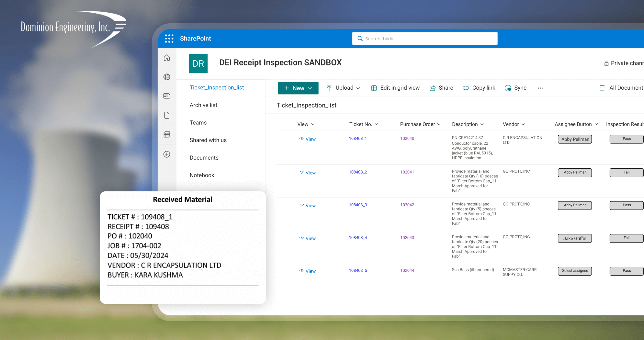644x340 pixels.
Task: Open Notebook in left navigation
Action: point(202,175)
